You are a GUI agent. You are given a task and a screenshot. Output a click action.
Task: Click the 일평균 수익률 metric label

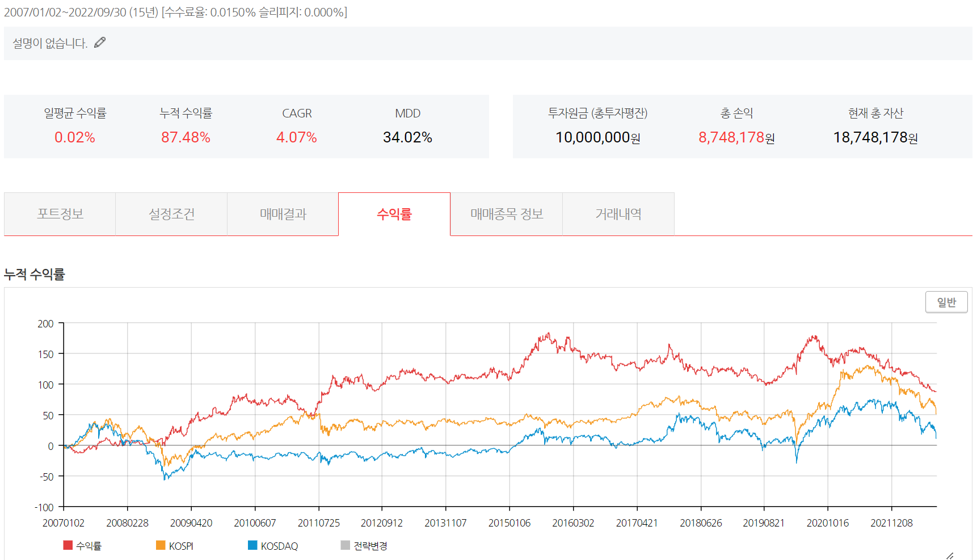point(75,113)
